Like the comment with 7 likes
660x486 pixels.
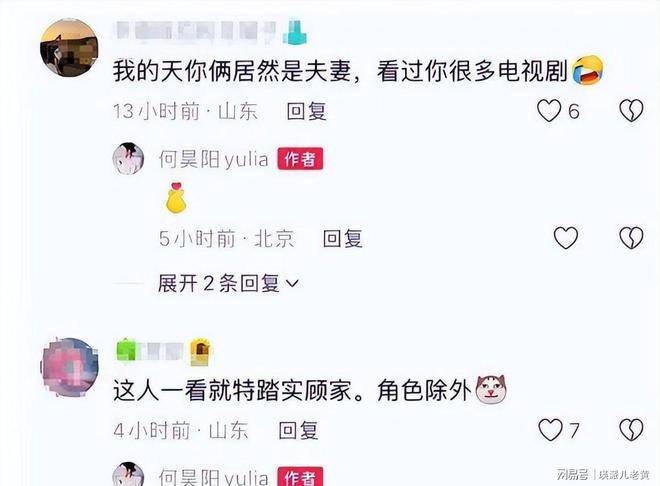pyautogui.click(x=550, y=430)
